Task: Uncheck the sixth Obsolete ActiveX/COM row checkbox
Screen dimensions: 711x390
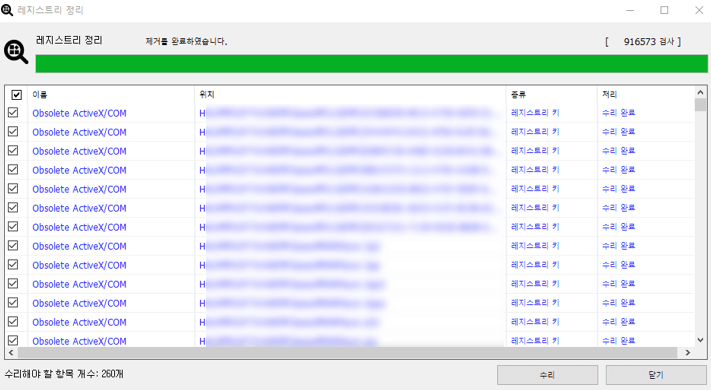Action: click(x=13, y=208)
